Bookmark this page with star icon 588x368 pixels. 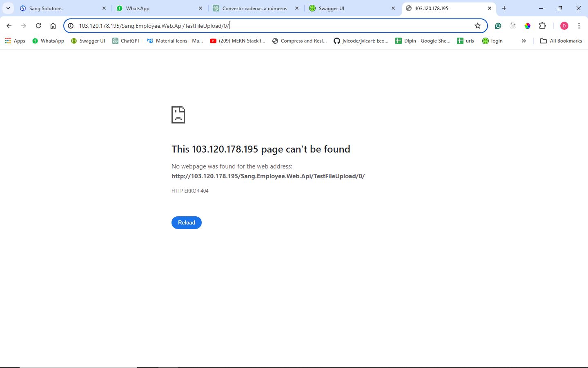pos(477,26)
